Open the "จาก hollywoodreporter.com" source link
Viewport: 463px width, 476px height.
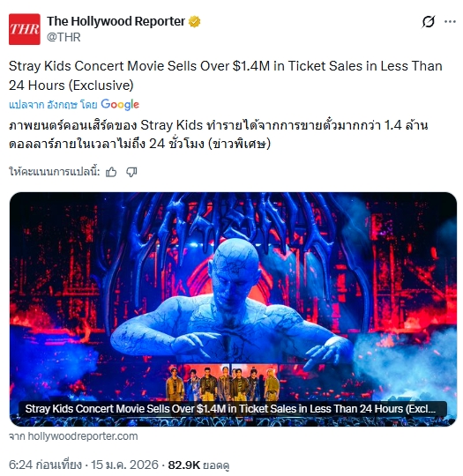point(73,436)
